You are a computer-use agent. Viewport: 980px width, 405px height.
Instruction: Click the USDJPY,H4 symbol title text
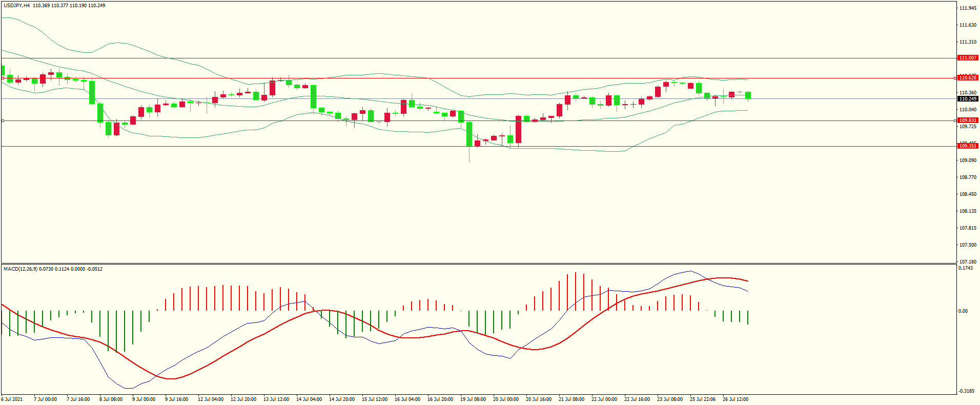[x=16, y=6]
